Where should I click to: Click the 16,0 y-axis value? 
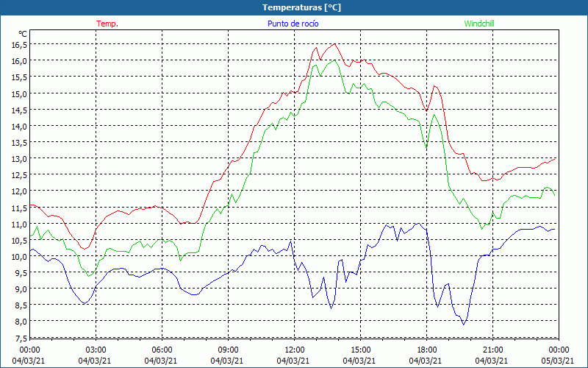coord(19,61)
